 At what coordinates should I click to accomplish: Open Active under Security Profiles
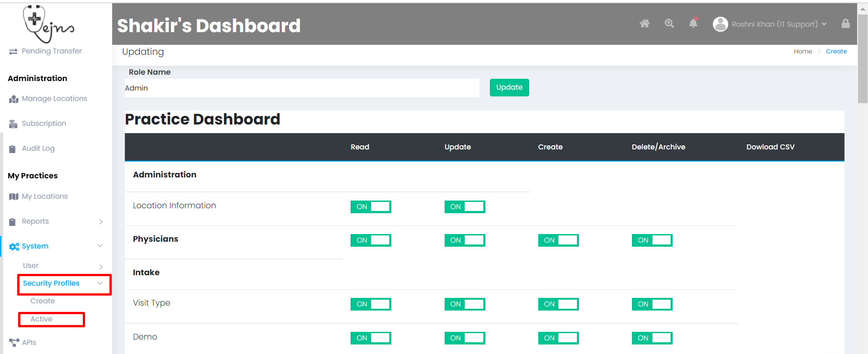42,319
